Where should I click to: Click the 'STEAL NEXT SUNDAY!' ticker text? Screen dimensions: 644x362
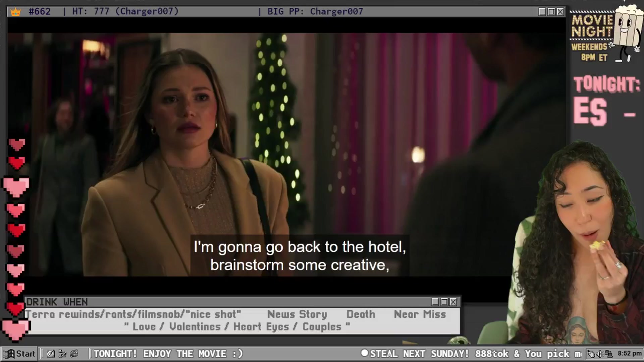419,354
